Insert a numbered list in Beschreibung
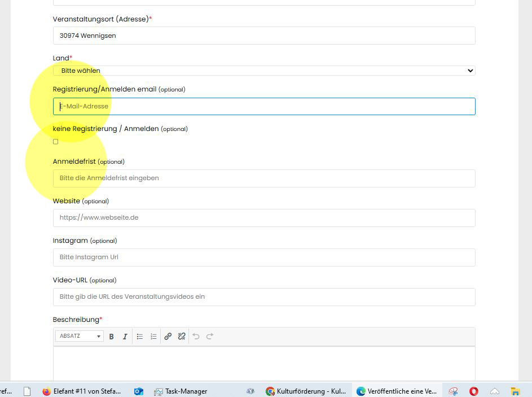532x397 pixels. pos(153,337)
